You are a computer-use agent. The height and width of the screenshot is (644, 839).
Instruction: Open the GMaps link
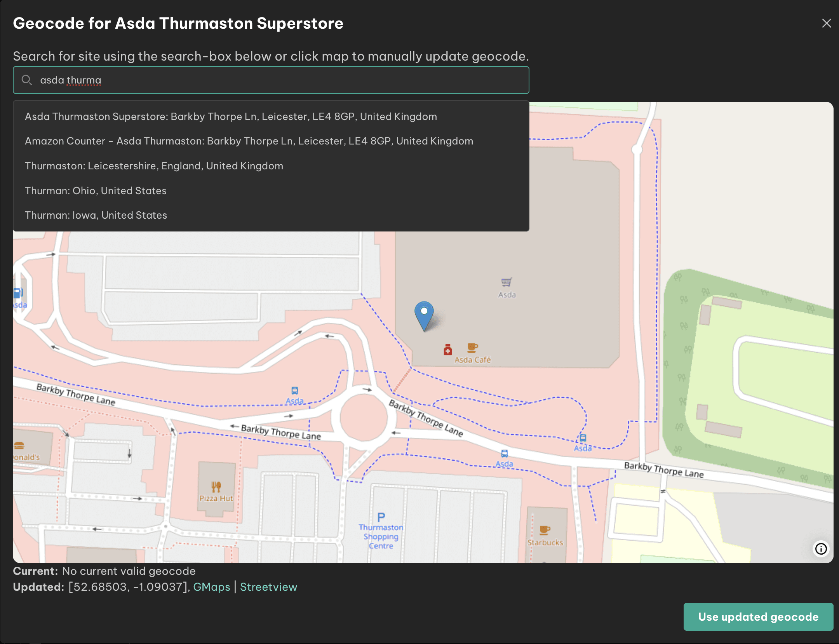(x=212, y=587)
